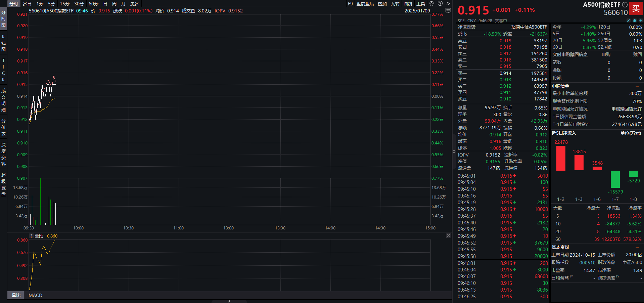
Task: Click the WP monitor icon near the date
Action: tap(448, 10)
